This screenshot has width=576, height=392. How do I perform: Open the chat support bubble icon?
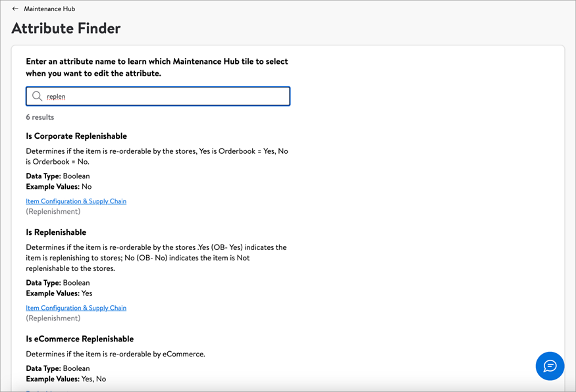pos(550,366)
